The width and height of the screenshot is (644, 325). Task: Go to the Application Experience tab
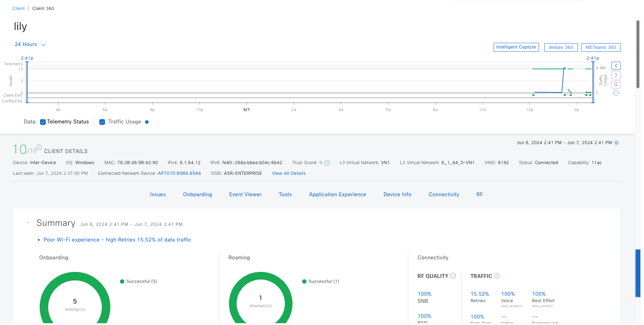(337, 194)
